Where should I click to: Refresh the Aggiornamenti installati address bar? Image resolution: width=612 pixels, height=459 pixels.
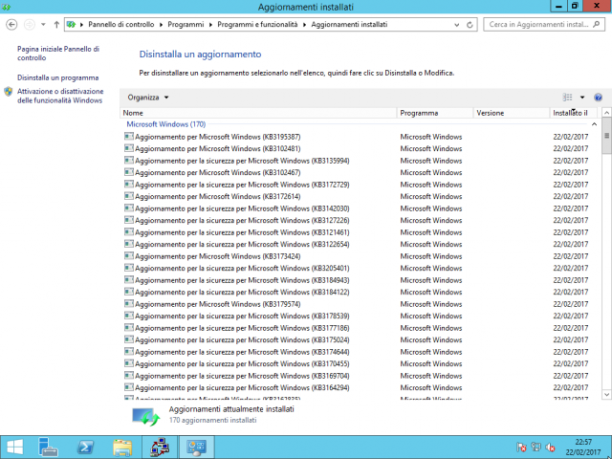pos(470,25)
